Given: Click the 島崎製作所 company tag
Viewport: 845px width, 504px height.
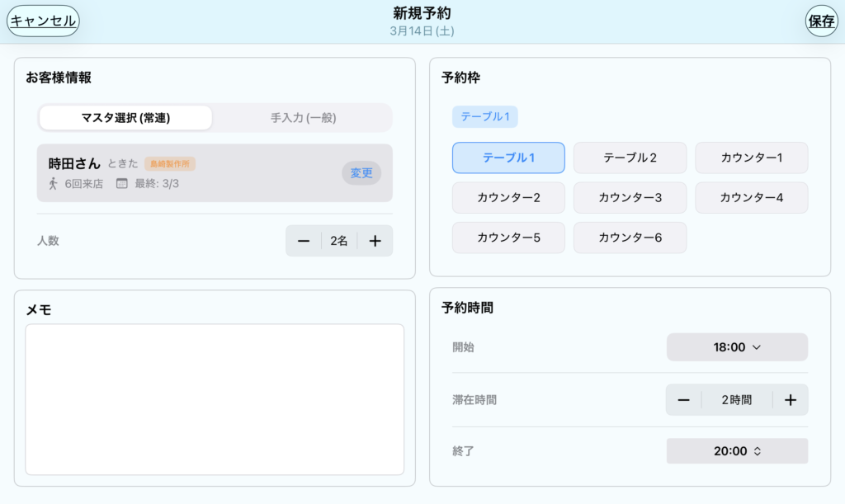Looking at the screenshot, I should tap(169, 163).
